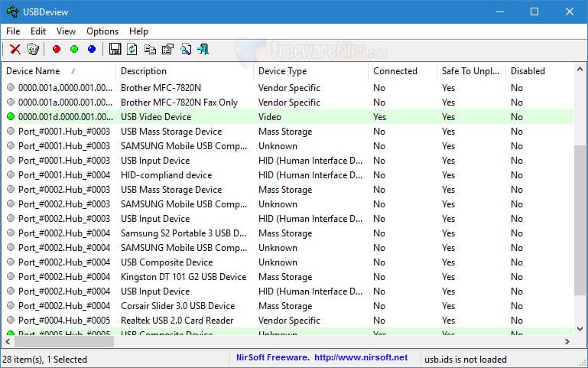Click the green circle enable icon
The image size is (588, 368).
point(74,49)
